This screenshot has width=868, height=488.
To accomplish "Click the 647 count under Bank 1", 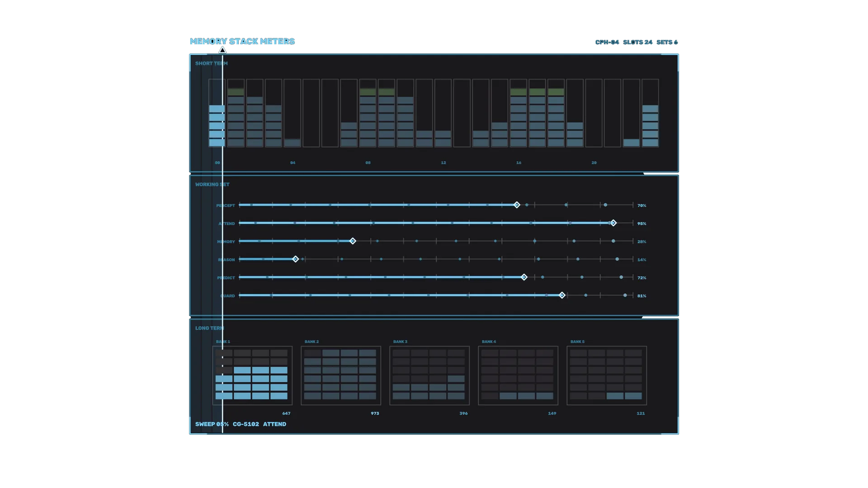I will point(286,413).
